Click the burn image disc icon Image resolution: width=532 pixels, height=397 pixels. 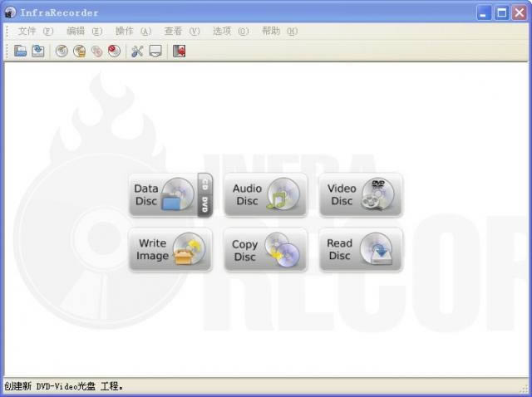80,51
